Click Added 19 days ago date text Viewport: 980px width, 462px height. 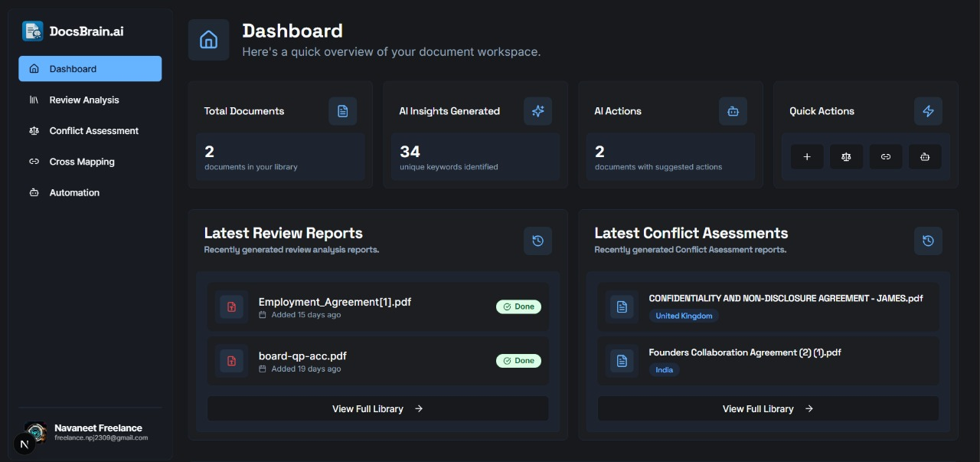[306, 369]
